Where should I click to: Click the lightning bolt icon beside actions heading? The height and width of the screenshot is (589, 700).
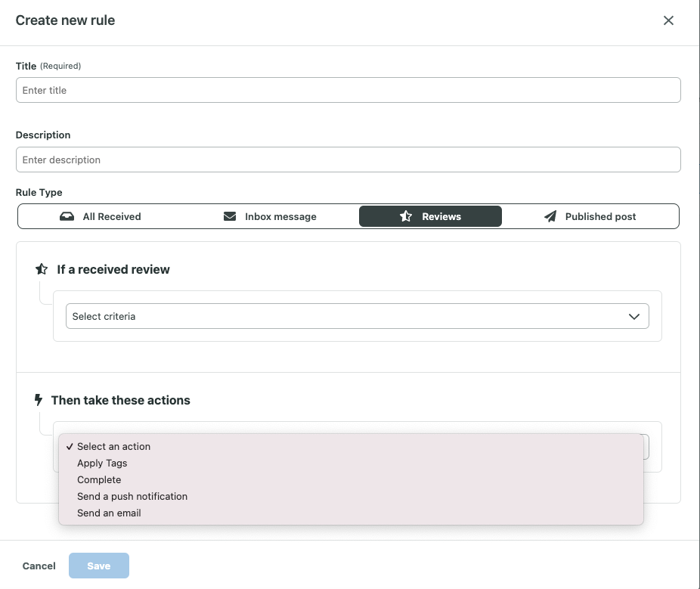click(39, 400)
